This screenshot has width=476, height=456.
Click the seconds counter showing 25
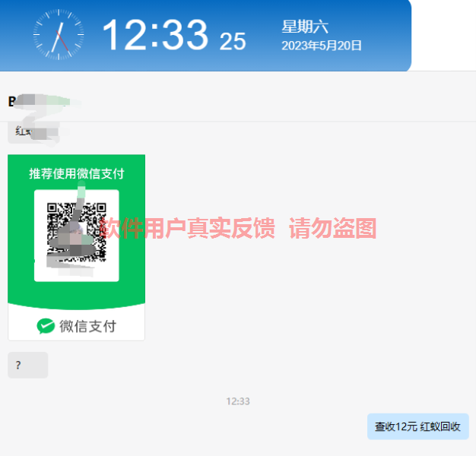point(233,41)
